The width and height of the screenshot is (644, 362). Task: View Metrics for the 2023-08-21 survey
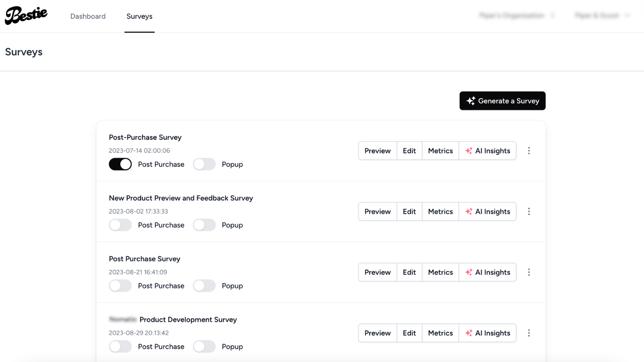(440, 272)
